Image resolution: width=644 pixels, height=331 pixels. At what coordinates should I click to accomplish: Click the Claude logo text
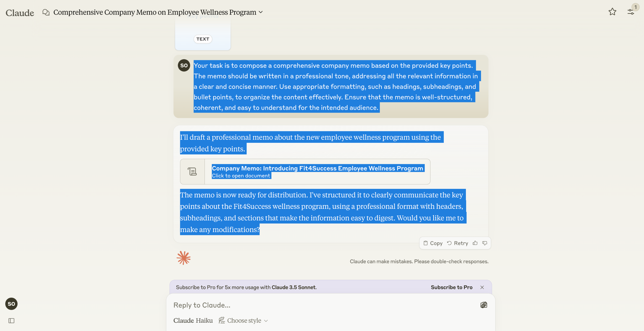click(20, 13)
